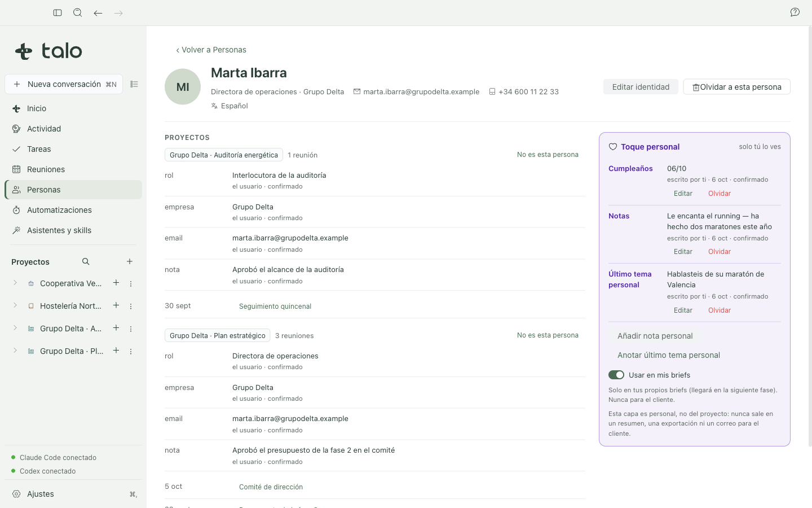Expand the Cooperativa Ve... project tree
The image size is (812, 508).
click(15, 283)
